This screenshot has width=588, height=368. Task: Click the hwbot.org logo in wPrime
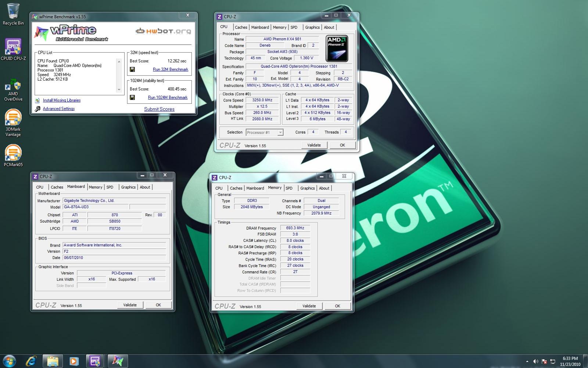[164, 31]
